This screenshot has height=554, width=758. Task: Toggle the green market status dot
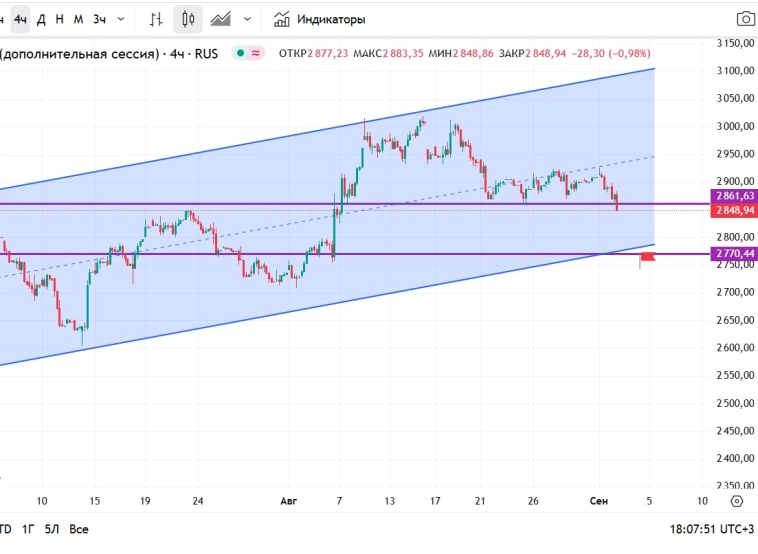click(x=240, y=53)
